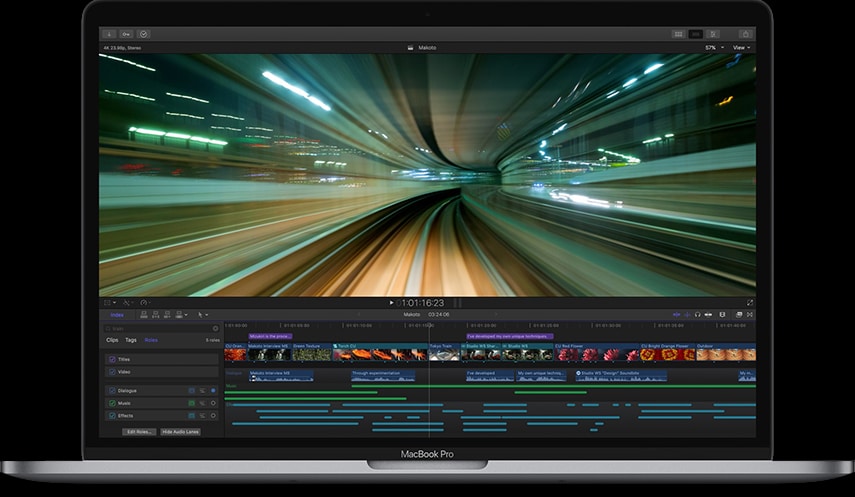Screen dimensions: 855x497
Task: Toggle the timeline panel icon in top toolbar
Action: (695, 34)
